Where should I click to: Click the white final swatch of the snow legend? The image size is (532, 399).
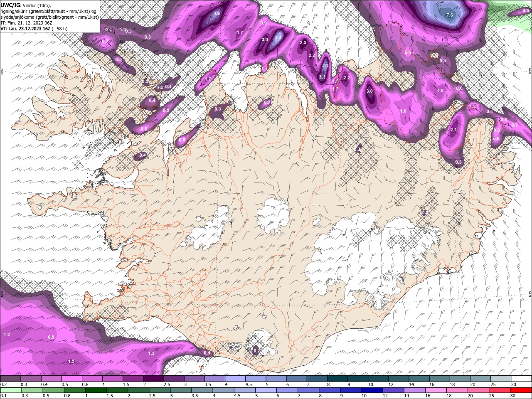pyautogui.click(x=521, y=379)
